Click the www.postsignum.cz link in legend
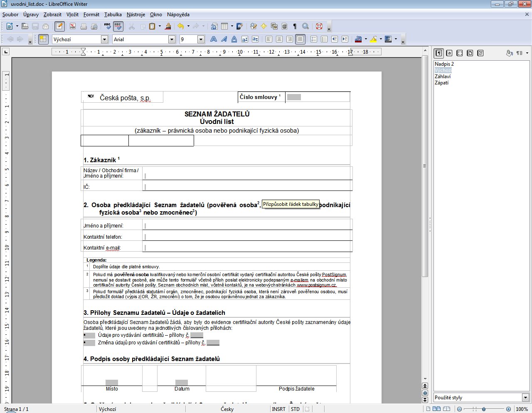This screenshot has height=413, width=532. click(x=316, y=285)
